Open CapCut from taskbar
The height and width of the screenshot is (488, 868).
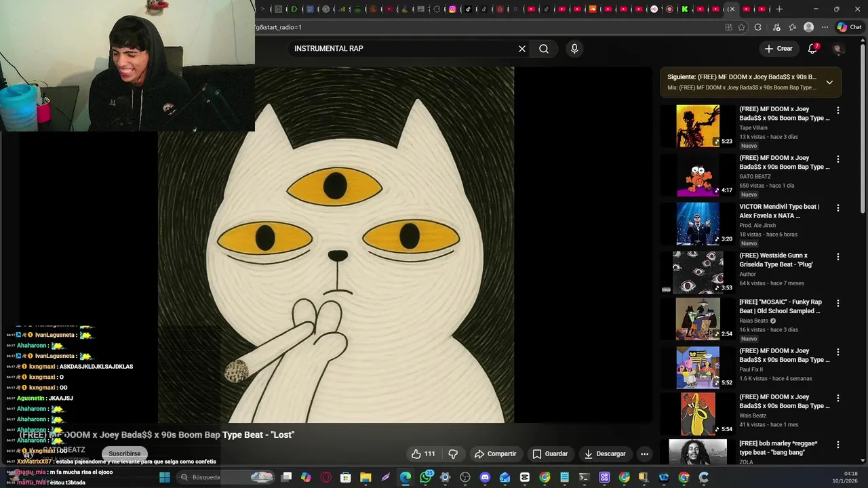(524, 477)
